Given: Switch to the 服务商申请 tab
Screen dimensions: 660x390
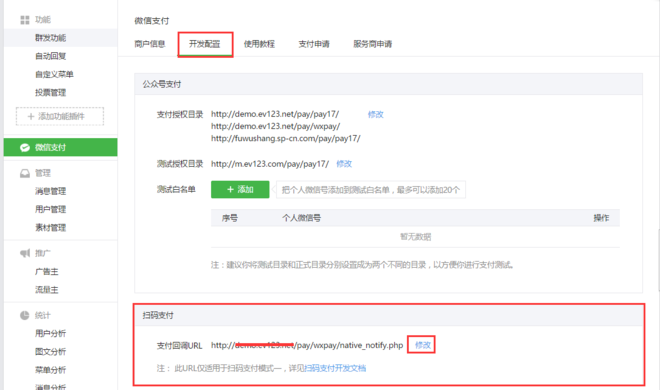Looking at the screenshot, I should pyautogui.click(x=373, y=44).
